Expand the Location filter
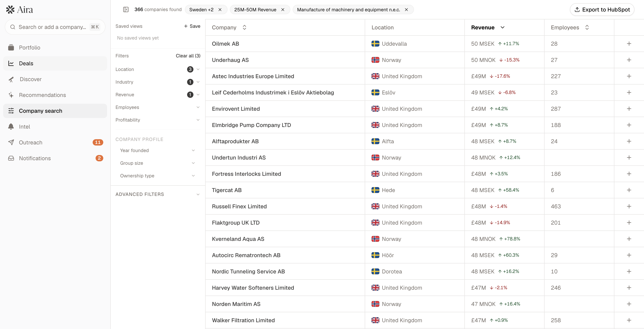This screenshot has height=329, width=644. click(x=158, y=69)
